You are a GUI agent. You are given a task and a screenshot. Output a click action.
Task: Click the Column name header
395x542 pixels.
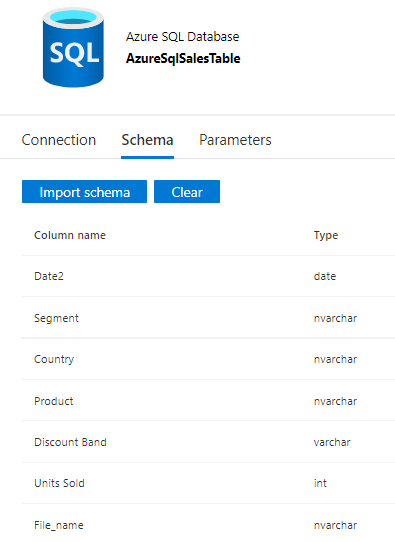tap(70, 235)
